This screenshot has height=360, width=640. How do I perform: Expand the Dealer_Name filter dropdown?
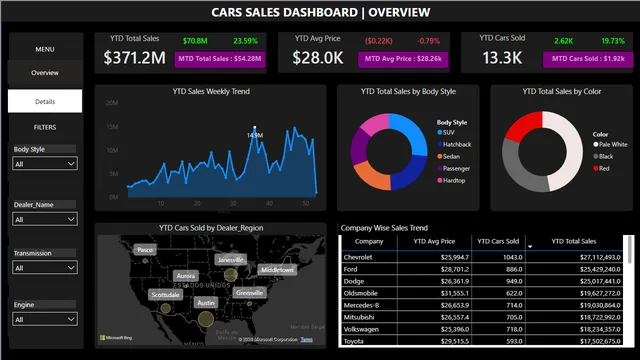[45, 219]
